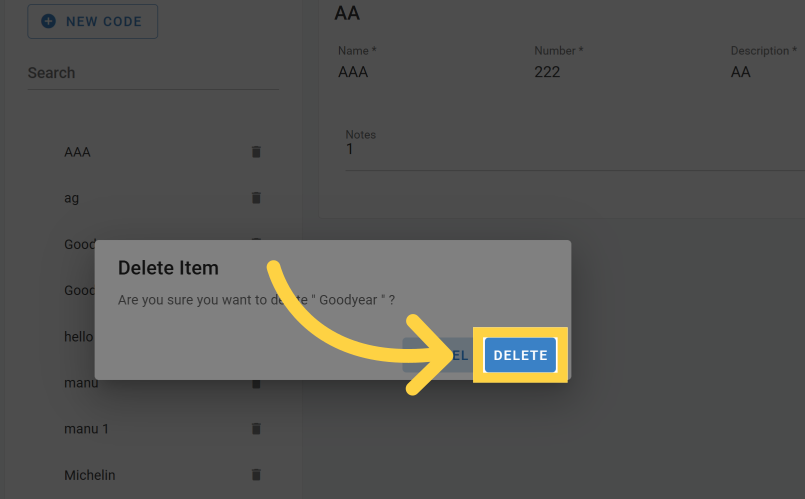The width and height of the screenshot is (805, 499).
Task: Click the Name field containing AAA
Action: tap(420, 72)
